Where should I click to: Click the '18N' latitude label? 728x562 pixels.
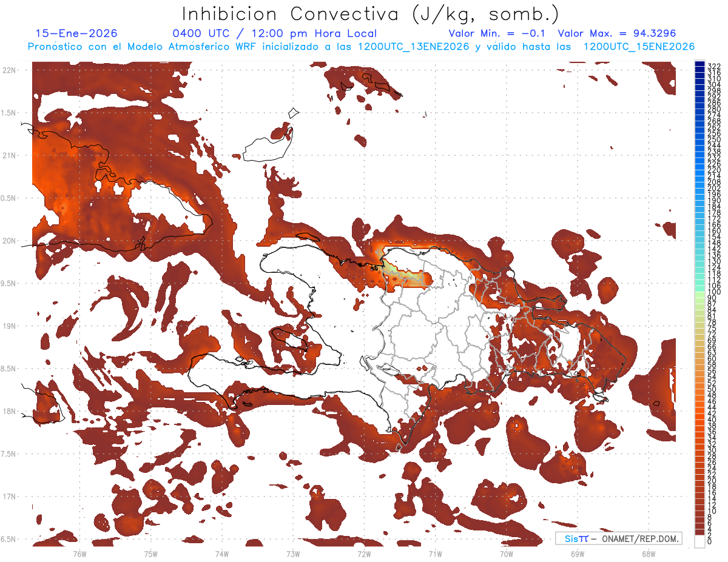point(10,412)
